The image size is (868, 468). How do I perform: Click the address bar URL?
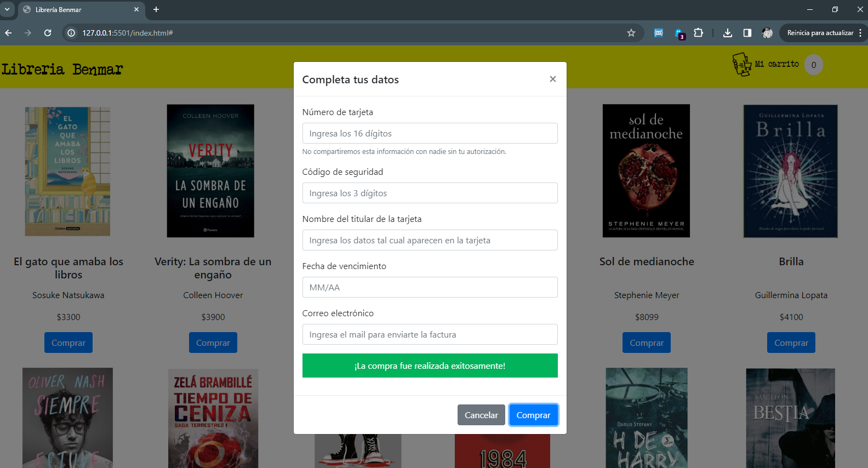128,33
